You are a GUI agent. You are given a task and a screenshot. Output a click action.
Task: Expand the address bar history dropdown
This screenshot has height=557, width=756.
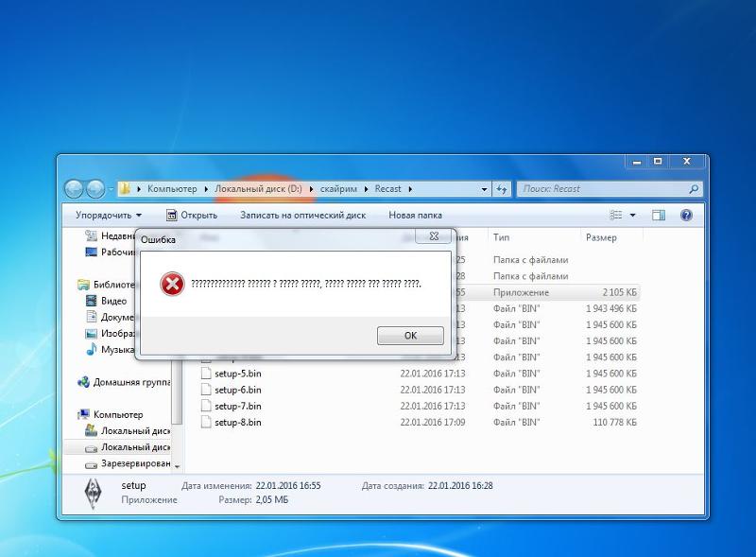point(484,189)
